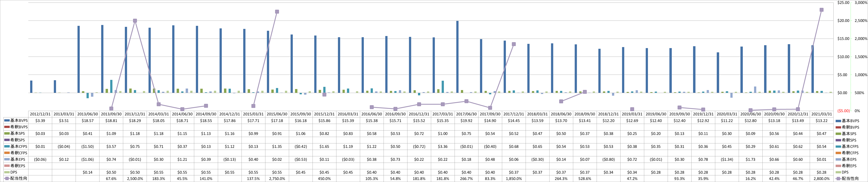The width and height of the screenshot is (868, 182).
Task: Click the 基本BVPS cell showing $3.39
Action: click(40, 120)
